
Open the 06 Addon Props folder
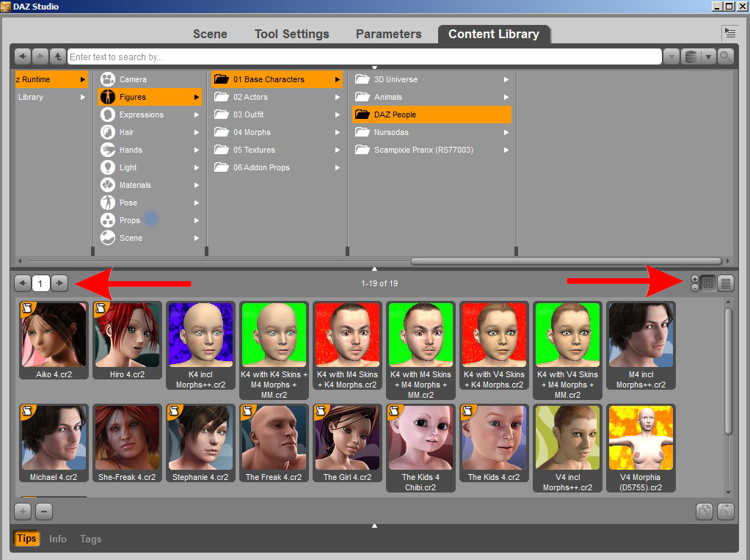(x=277, y=167)
